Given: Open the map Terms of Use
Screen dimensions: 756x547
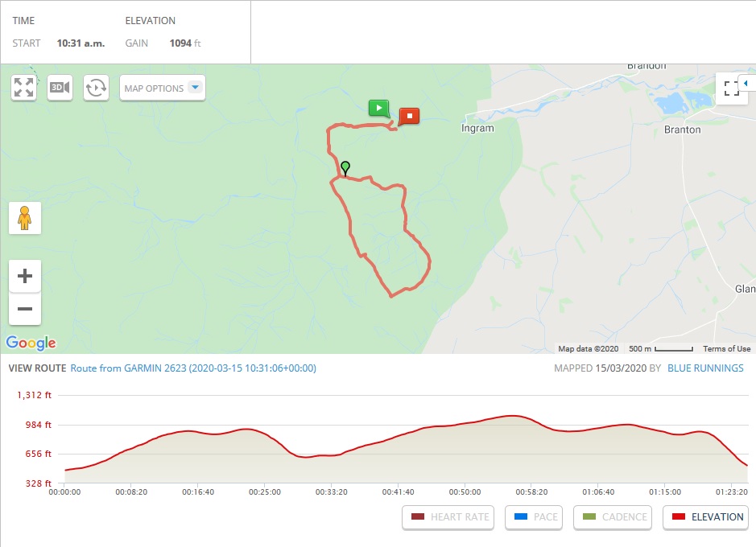Looking at the screenshot, I should [726, 349].
